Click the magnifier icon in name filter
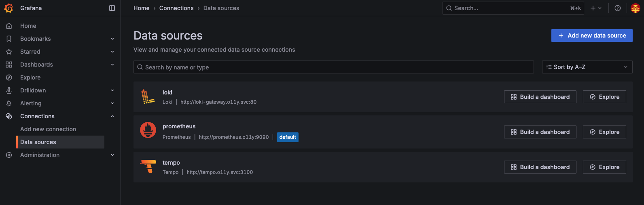 pyautogui.click(x=140, y=67)
